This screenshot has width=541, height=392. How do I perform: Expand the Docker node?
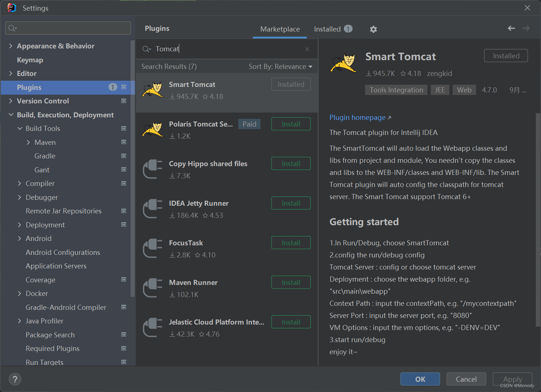[20, 293]
